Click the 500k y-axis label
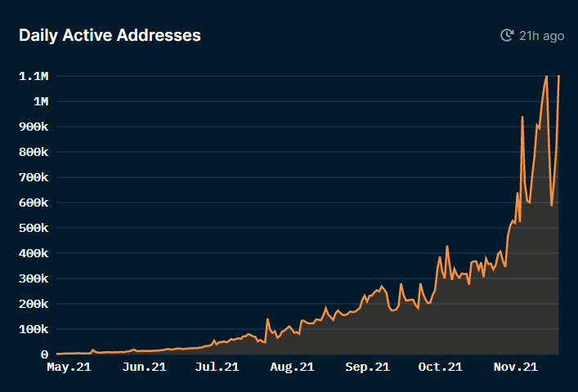 pyautogui.click(x=34, y=228)
